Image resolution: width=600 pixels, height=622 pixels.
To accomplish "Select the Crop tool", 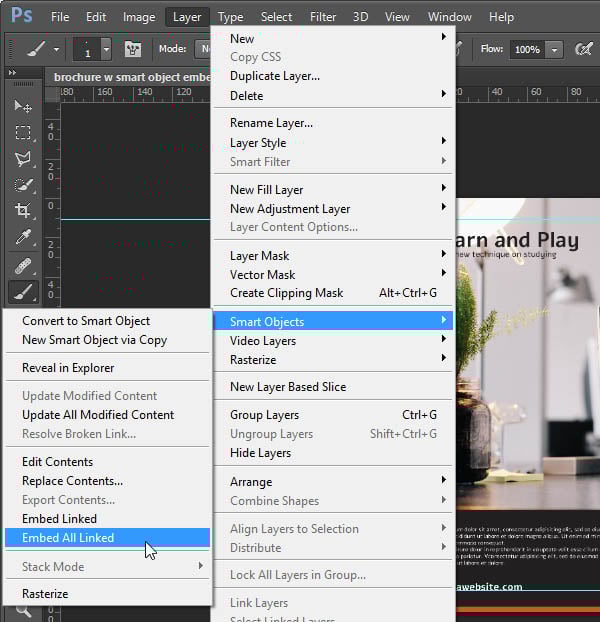I will (x=23, y=210).
